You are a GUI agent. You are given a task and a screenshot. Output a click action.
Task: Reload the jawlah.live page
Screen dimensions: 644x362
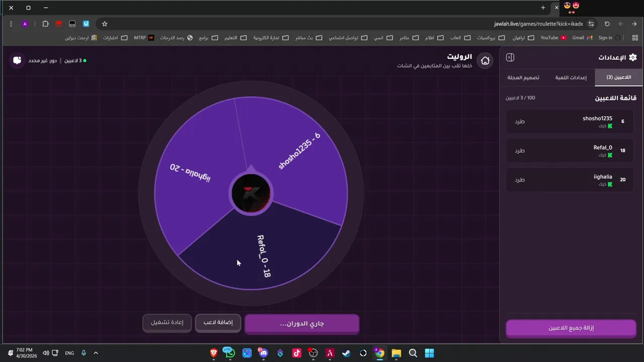(607, 24)
